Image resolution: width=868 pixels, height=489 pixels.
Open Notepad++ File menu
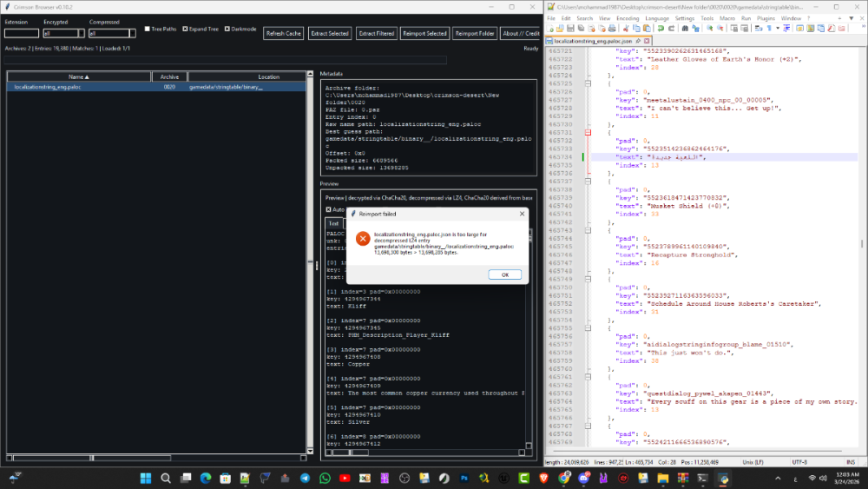pos(551,18)
